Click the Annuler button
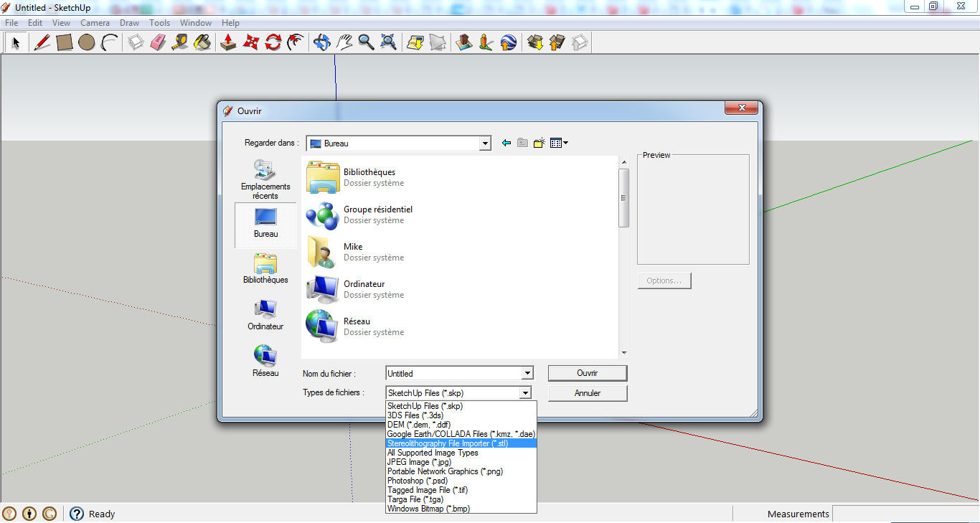This screenshot has height=523, width=980. point(588,393)
